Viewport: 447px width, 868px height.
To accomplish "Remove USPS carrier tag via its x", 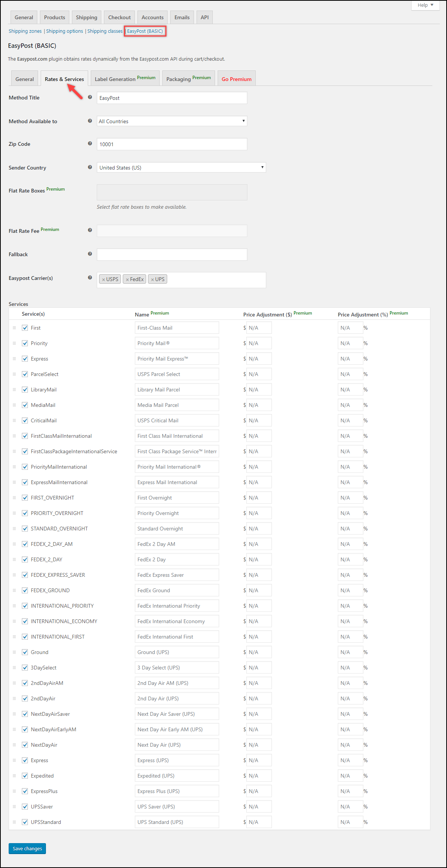I will [103, 280].
